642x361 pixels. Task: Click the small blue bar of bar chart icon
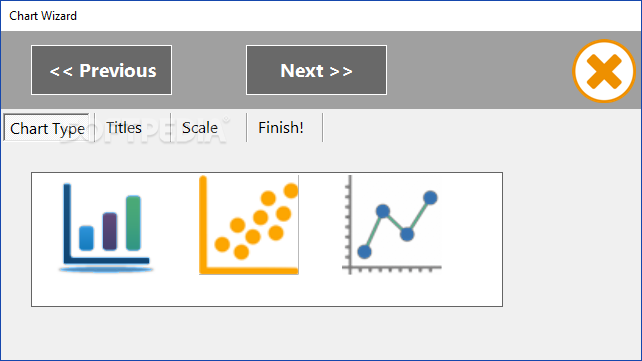86,238
